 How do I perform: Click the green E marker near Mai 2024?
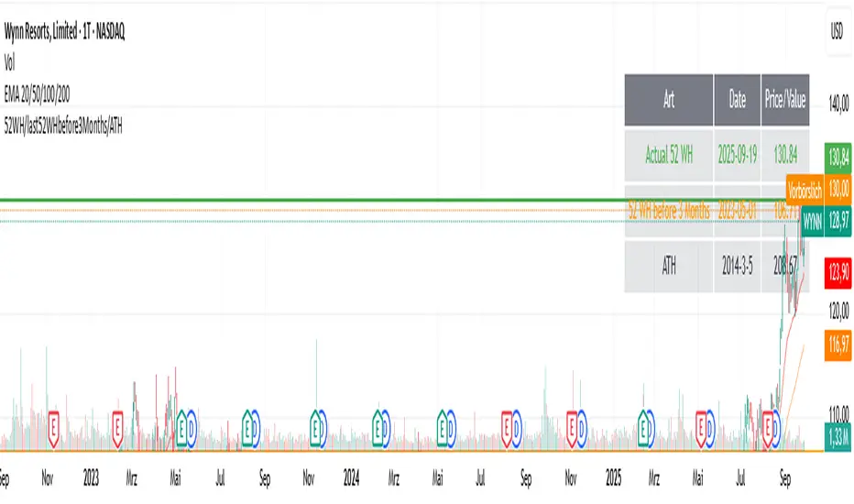coord(443,429)
